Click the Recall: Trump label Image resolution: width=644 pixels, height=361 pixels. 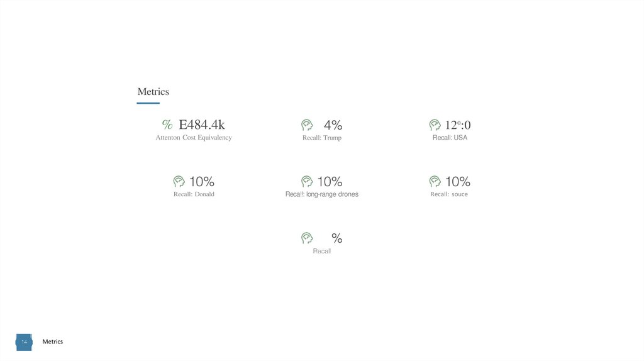322,138
